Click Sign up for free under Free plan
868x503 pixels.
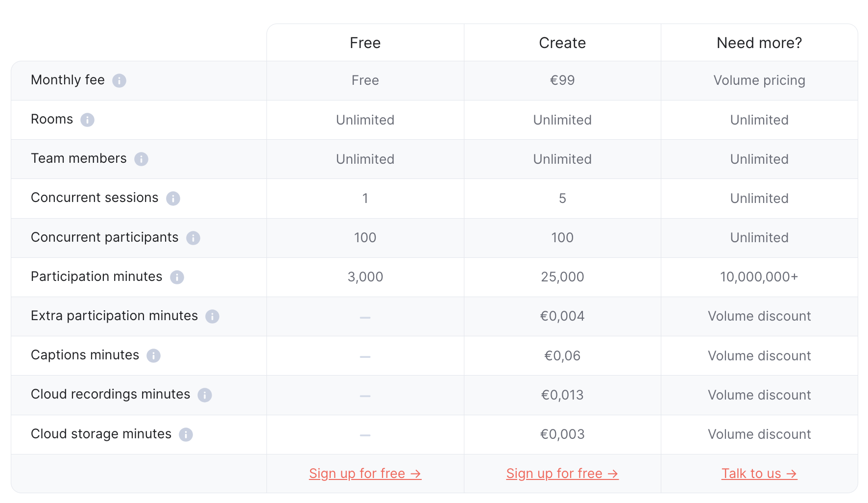tap(365, 474)
